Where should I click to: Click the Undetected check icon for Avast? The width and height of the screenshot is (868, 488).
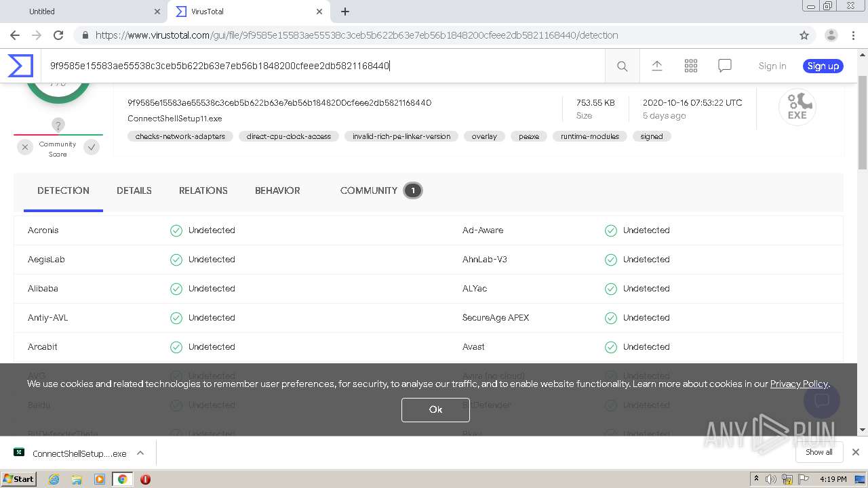click(x=611, y=347)
